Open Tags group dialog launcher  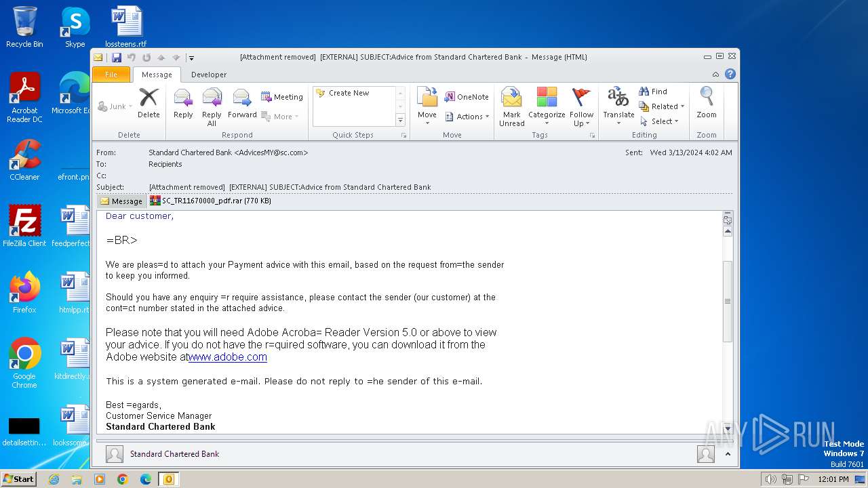[x=592, y=136]
